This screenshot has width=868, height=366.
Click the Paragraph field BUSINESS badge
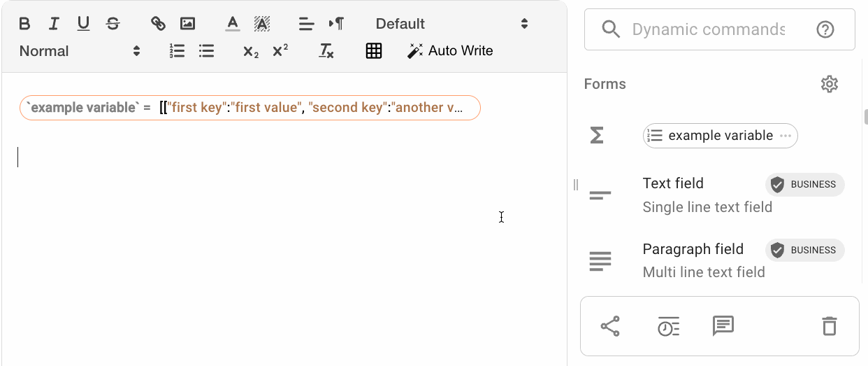tap(805, 250)
